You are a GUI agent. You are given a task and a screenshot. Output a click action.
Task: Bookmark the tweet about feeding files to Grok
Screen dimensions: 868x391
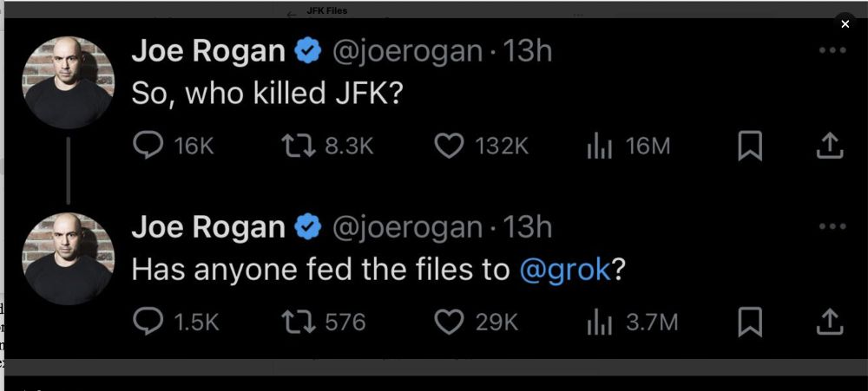click(749, 322)
